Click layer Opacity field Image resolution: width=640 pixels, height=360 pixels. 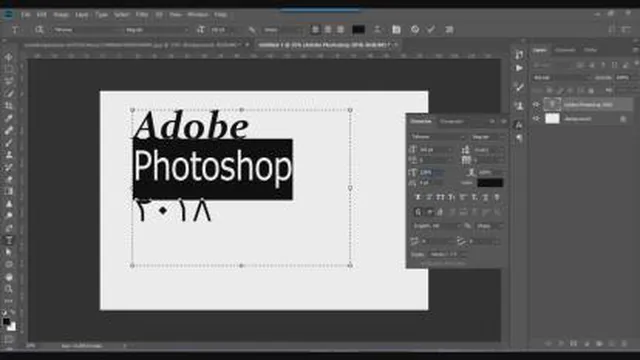(622, 78)
